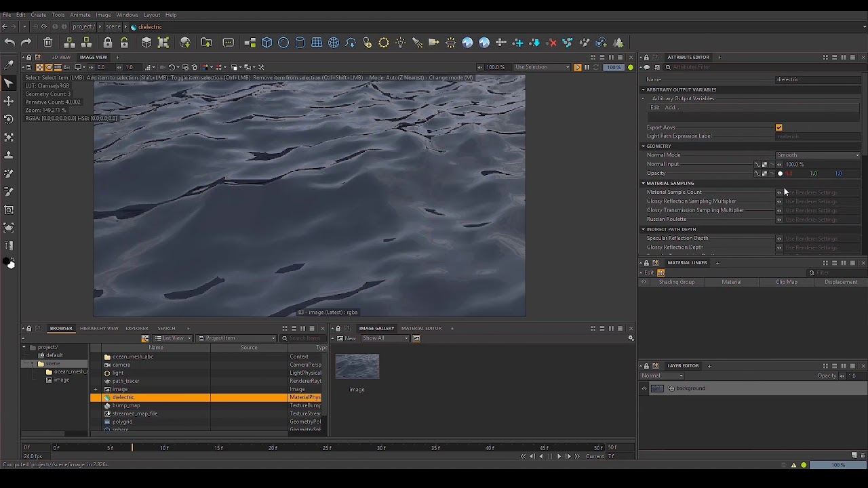This screenshot has height=488, width=868.
Task: Toggle the eye beside Specular Reflection Depth
Action: (779, 239)
